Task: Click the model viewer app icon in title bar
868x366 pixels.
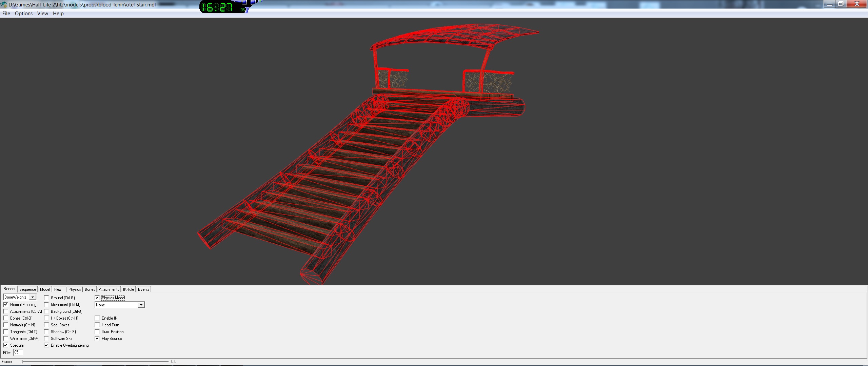Action: (x=4, y=5)
